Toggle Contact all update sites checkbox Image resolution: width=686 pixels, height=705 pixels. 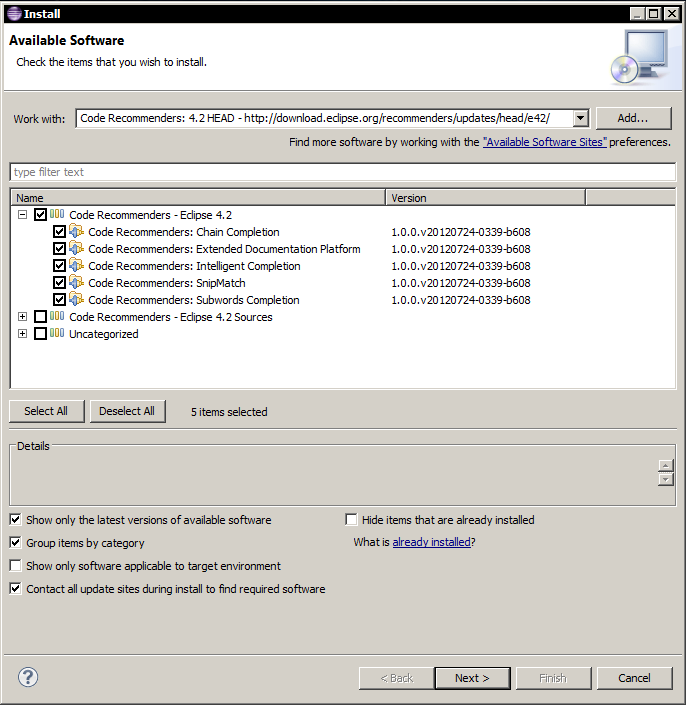[x=16, y=589]
